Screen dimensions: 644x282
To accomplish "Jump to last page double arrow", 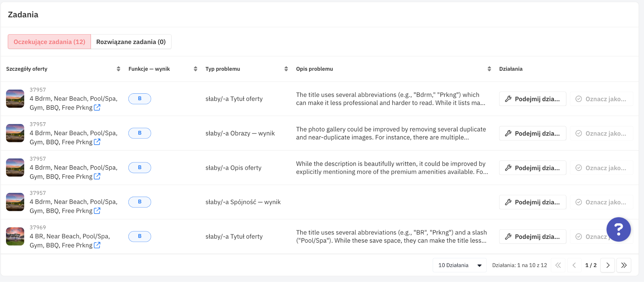I will point(624,265).
